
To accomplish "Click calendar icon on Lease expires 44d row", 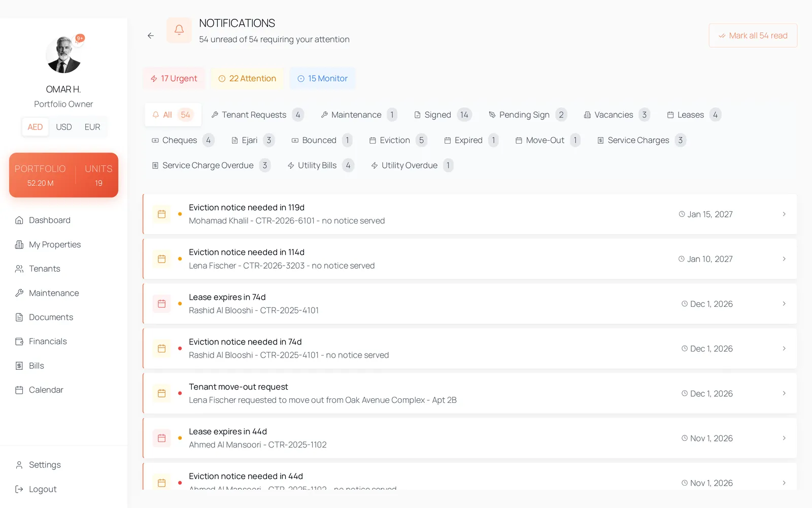I will (x=162, y=438).
